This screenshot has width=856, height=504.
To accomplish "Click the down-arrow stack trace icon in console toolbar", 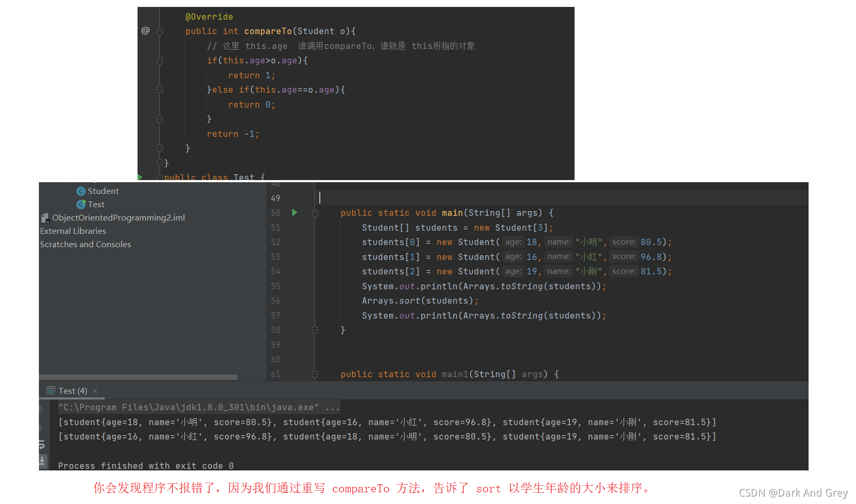I will point(41,426).
